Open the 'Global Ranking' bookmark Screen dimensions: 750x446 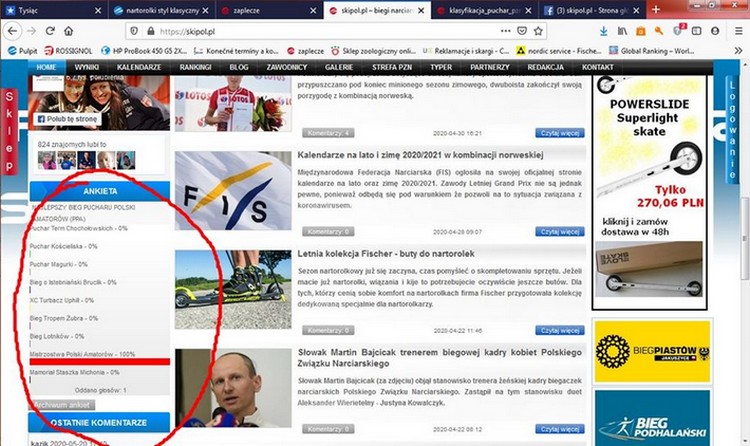point(651,51)
